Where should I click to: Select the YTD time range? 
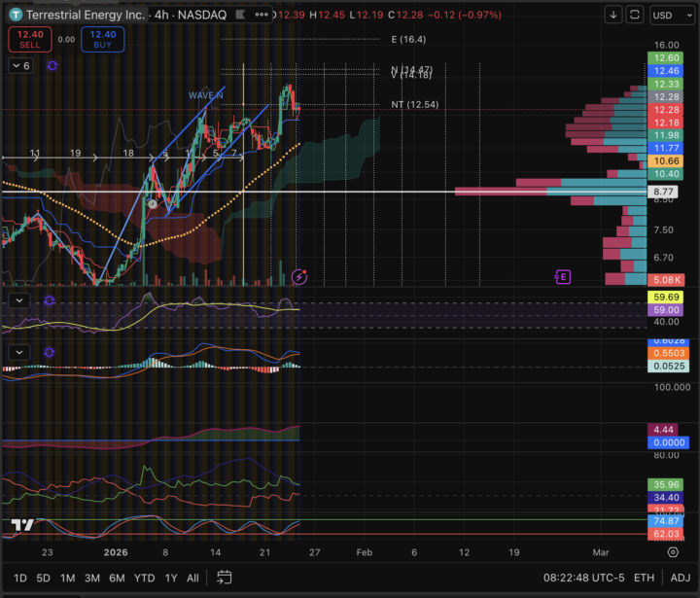coord(145,578)
